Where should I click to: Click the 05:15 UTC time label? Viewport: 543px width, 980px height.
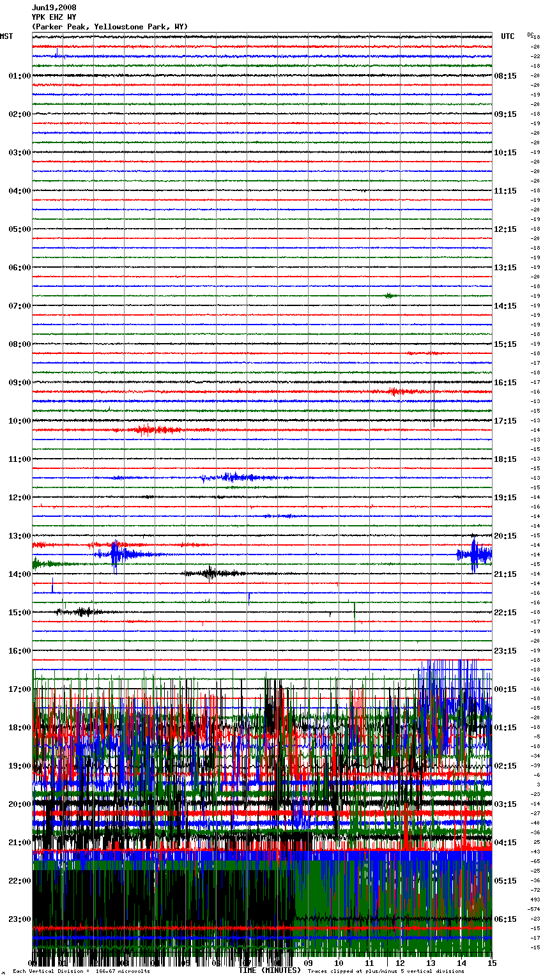pos(505,881)
